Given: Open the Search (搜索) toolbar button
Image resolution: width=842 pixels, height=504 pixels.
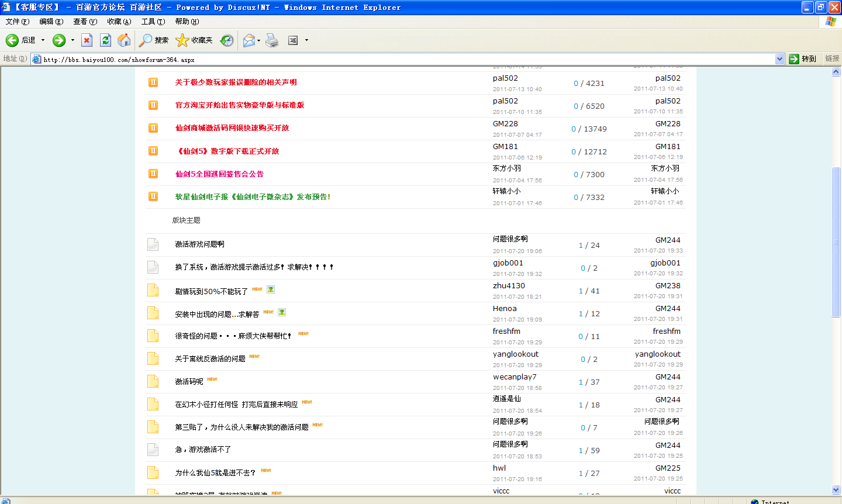Looking at the screenshot, I should 154,40.
